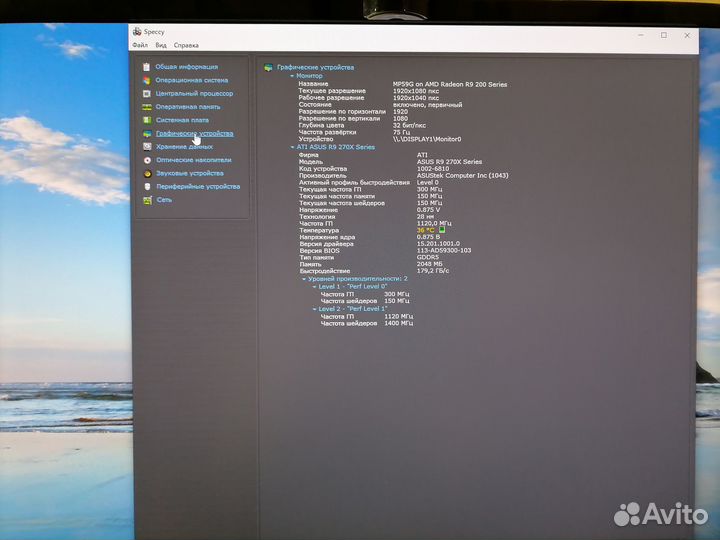This screenshot has height=540, width=720.
Task: Click the Оптические накопители disc icon
Action: coord(147,160)
